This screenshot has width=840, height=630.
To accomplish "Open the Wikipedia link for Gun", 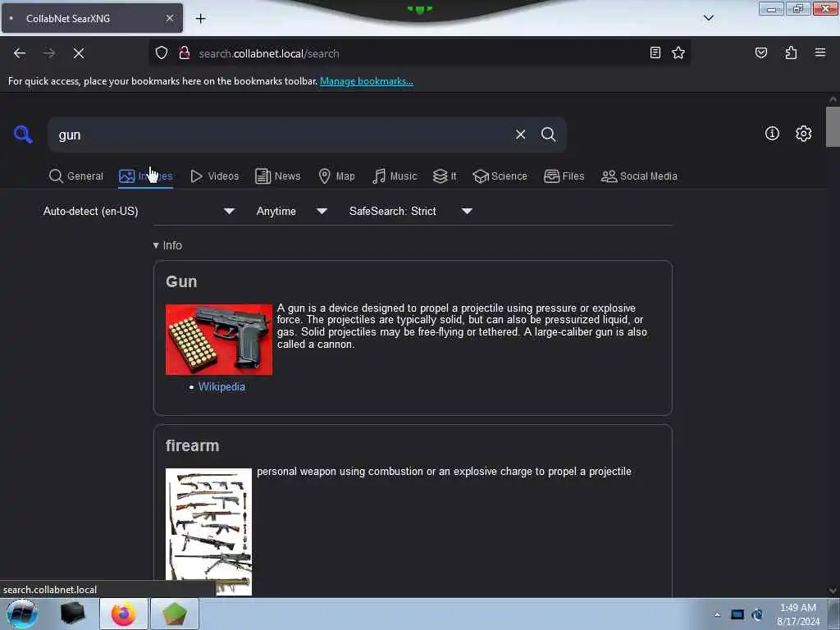I will pyautogui.click(x=221, y=387).
